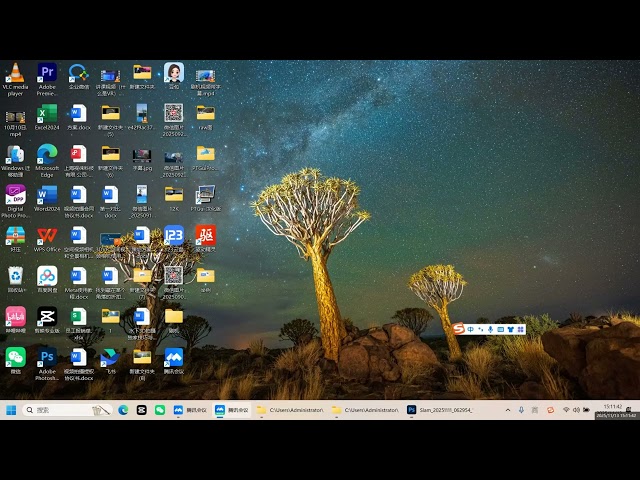Select the Windows migration assistant desktop shortcut
This screenshot has height=480, width=640.
point(15,160)
